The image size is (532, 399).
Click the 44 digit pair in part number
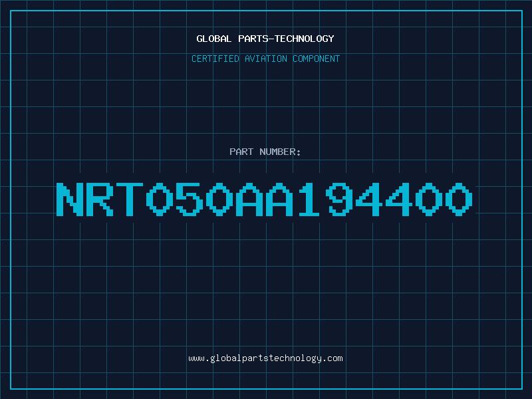point(384,199)
